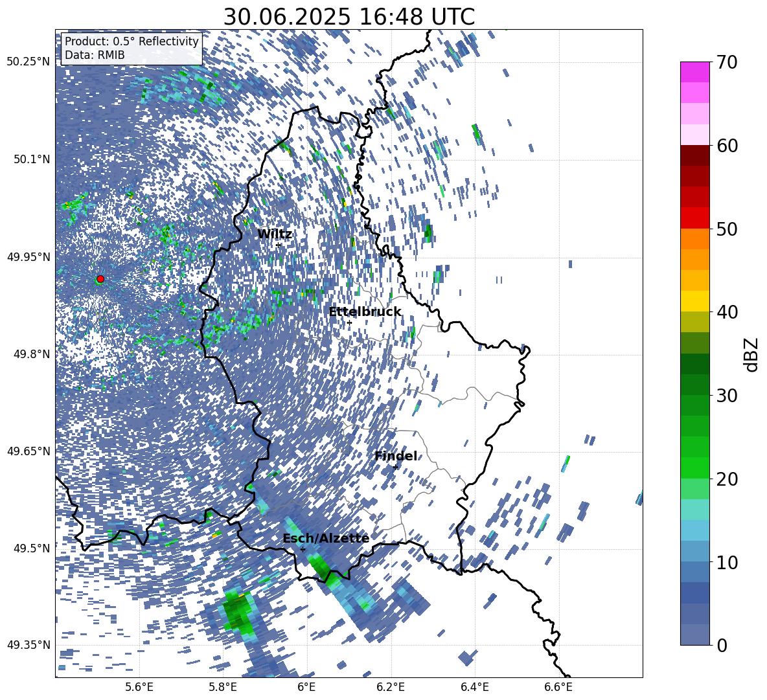Click the Wiltz location cross marker
Image resolution: width=767 pixels, height=700 pixels.
[x=279, y=245]
